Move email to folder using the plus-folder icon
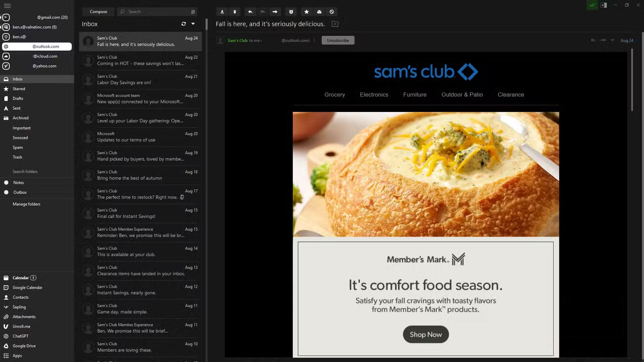The image size is (644, 362). (x=335, y=24)
